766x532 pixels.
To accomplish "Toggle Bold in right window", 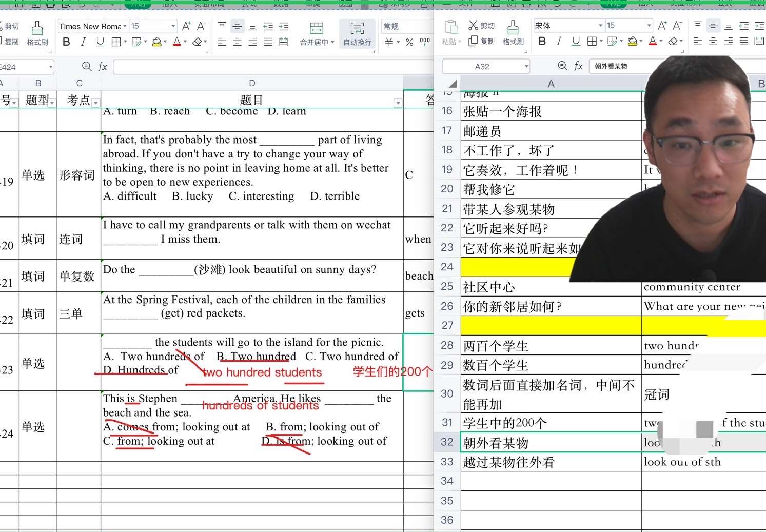I will pos(542,41).
